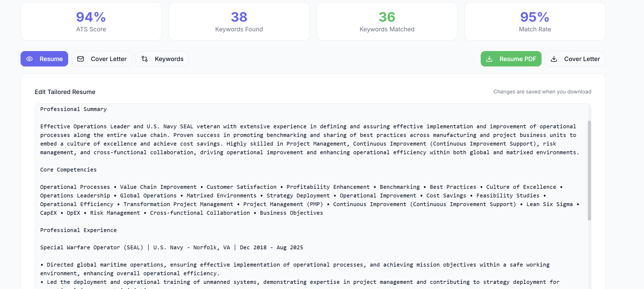This screenshot has height=289, width=644.
Task: Click the 36 Keywords Matched card
Action: (x=387, y=22)
